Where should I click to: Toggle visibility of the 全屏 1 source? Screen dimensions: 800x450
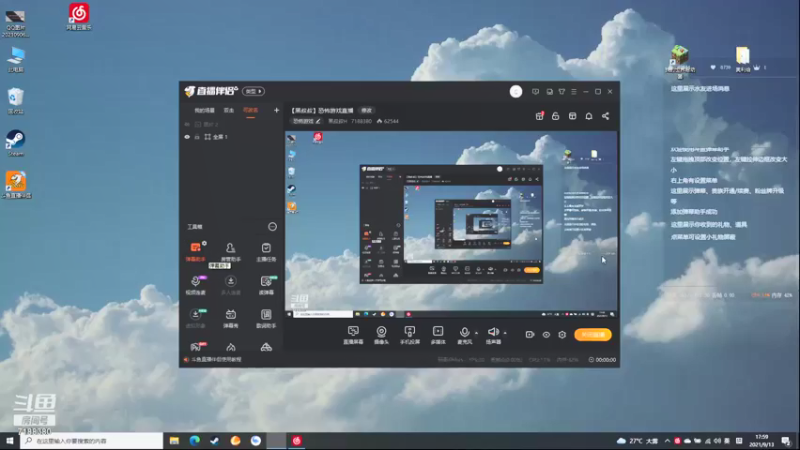coord(187,137)
